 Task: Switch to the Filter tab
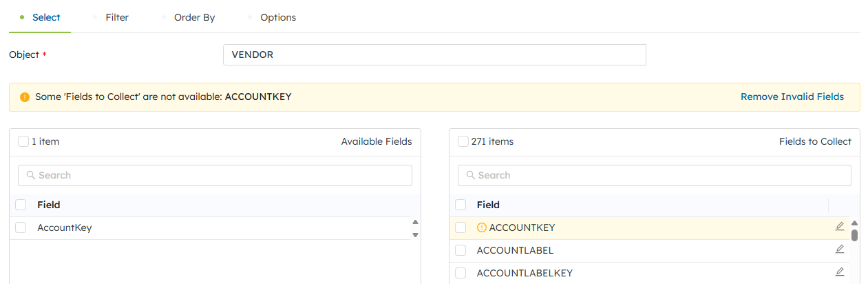click(116, 17)
